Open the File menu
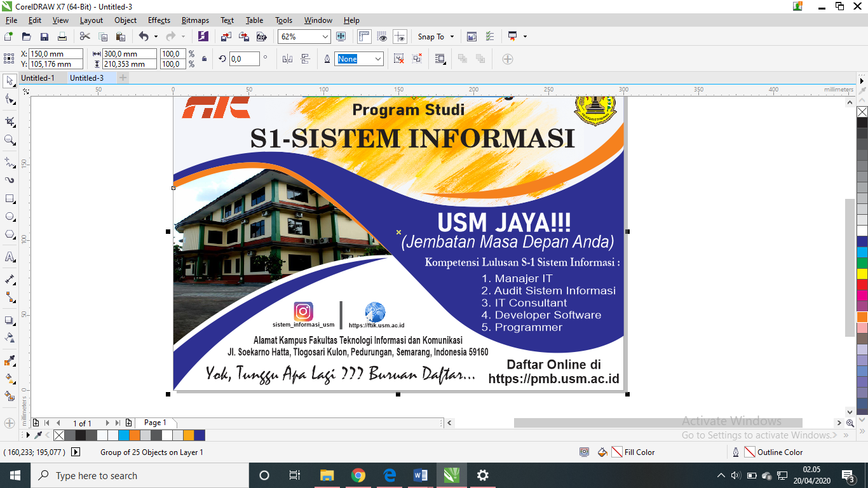The width and height of the screenshot is (868, 488). click(11, 20)
